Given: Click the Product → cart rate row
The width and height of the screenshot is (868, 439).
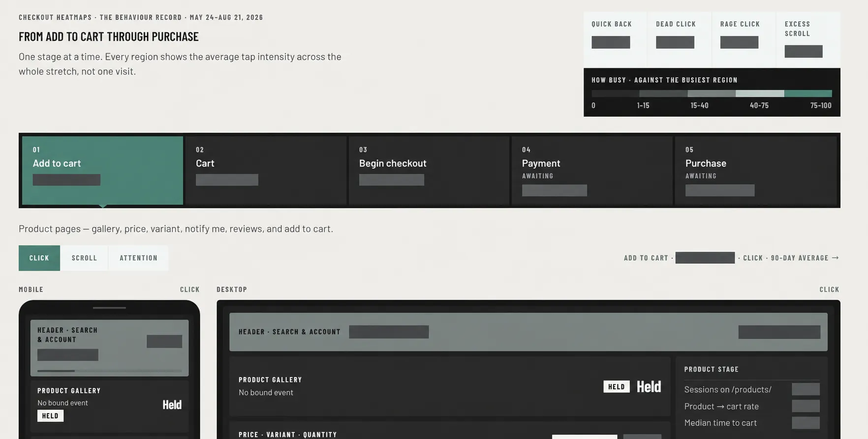Looking at the screenshot, I should [752, 406].
